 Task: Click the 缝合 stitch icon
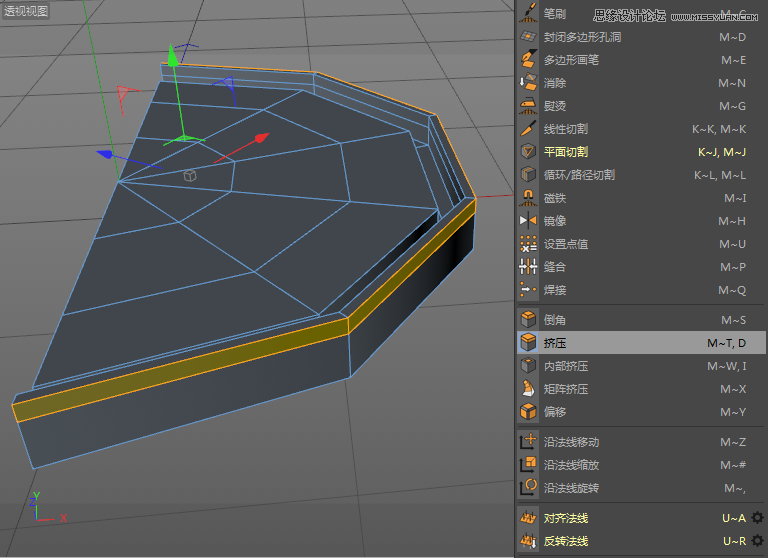pos(528,267)
